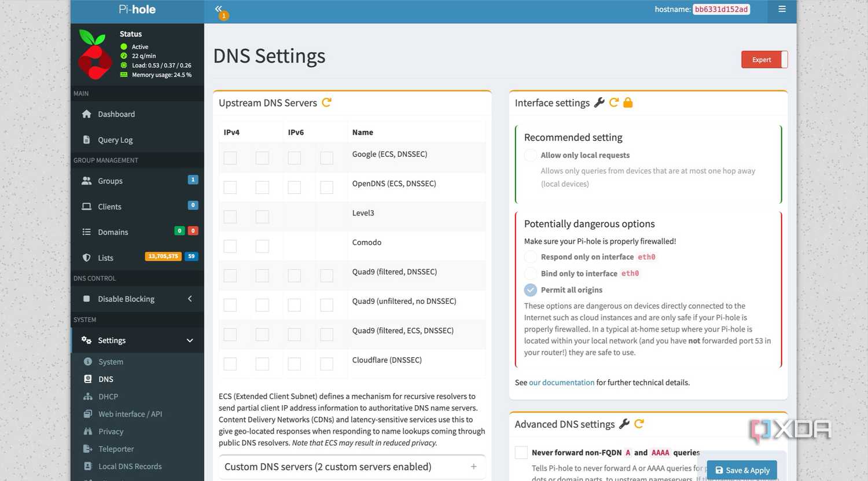Image resolution: width=868 pixels, height=481 pixels.
Task: Open the Lists page
Action: tap(137, 258)
